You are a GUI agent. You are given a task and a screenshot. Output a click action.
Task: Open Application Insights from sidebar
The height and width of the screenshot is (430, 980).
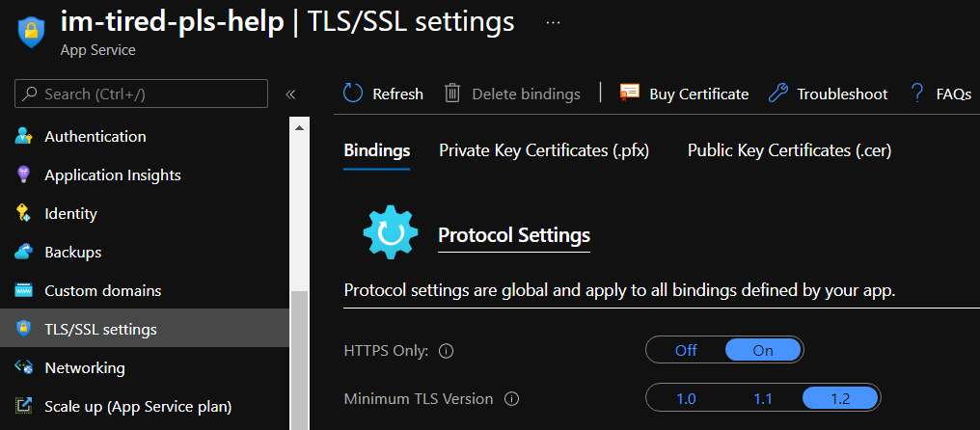pos(112,175)
